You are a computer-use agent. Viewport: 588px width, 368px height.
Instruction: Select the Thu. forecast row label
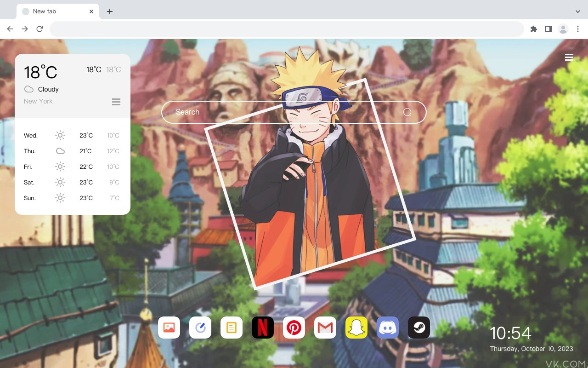(30, 151)
